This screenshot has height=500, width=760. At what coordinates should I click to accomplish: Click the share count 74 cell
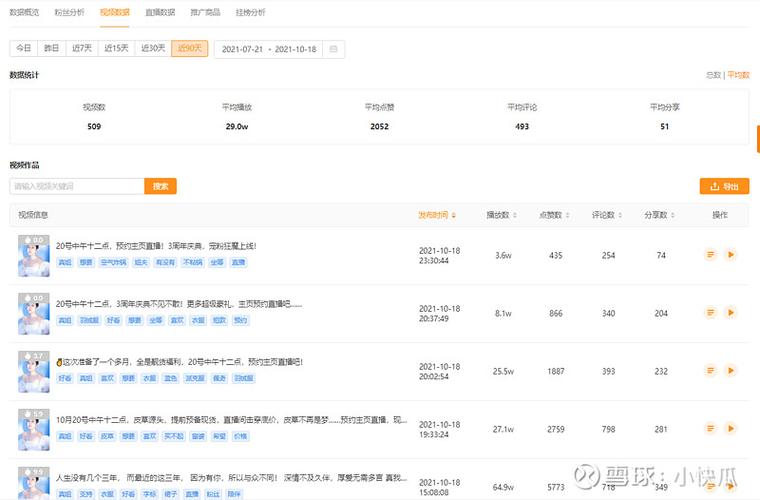(661, 255)
